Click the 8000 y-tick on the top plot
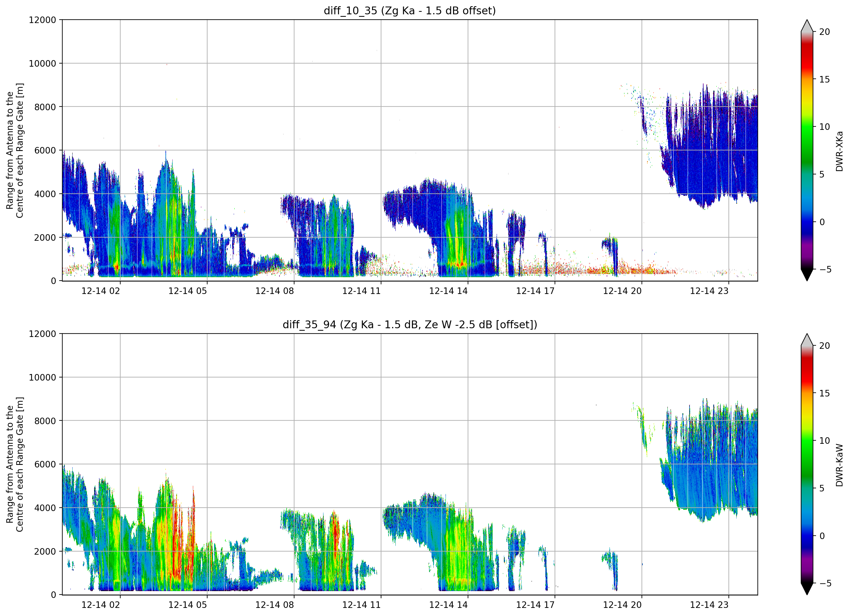Viewport: 850px width, 616px height. click(x=45, y=107)
